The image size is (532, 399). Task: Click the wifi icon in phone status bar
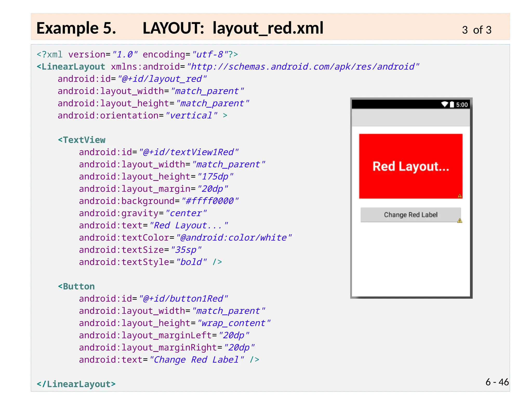click(x=444, y=104)
